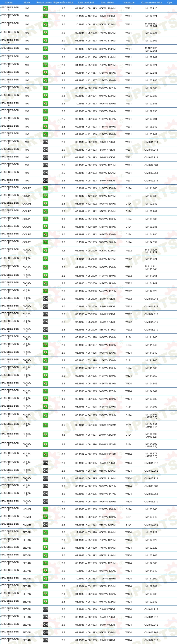Click the Moc silnika column header
The width and height of the screenshot is (177, 644).
pyautogui.click(x=107, y=2)
